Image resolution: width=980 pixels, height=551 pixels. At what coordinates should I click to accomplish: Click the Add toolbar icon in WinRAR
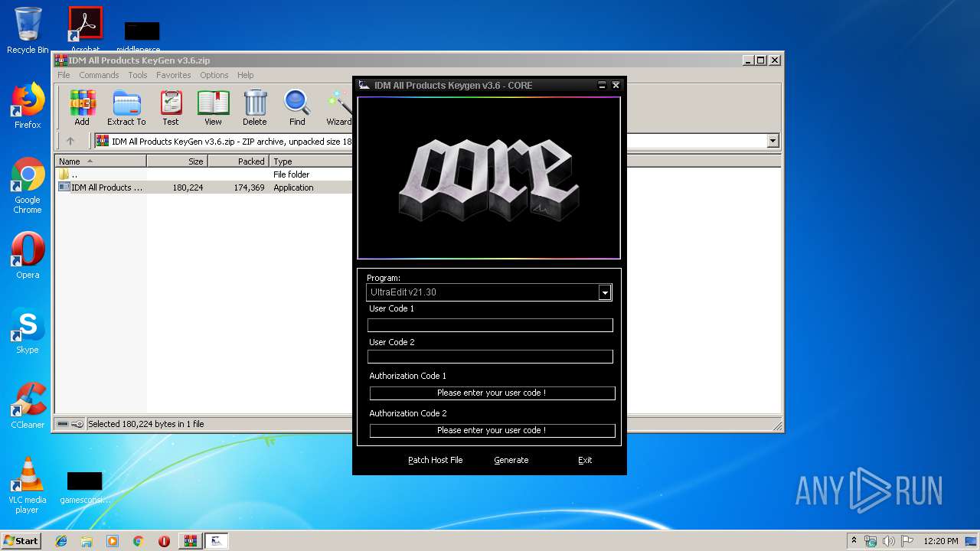tap(82, 108)
